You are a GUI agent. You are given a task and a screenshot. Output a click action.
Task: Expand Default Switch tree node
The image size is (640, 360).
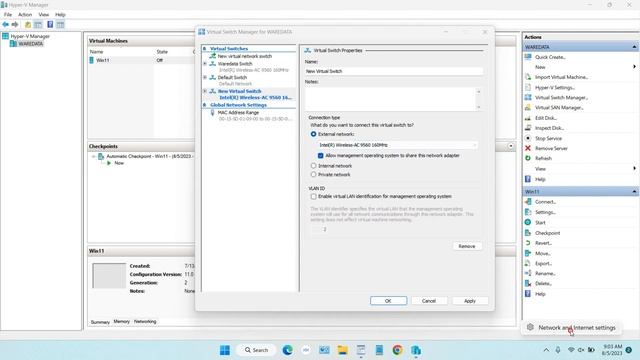(x=205, y=78)
